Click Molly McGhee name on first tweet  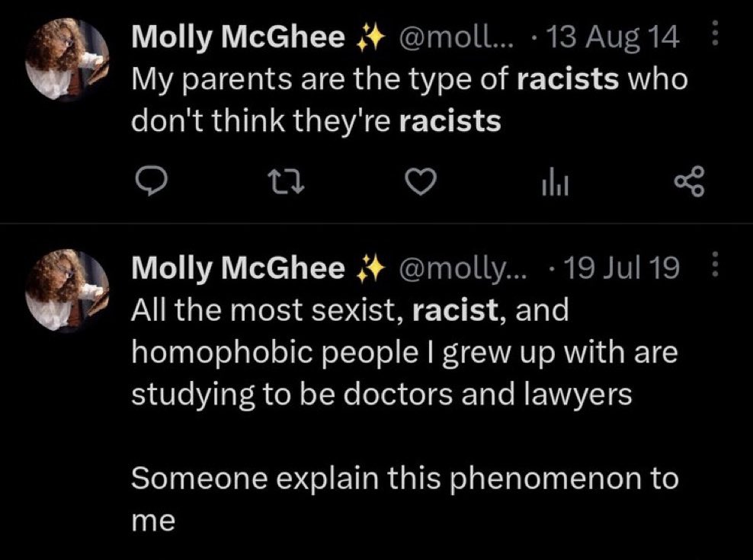239,37
